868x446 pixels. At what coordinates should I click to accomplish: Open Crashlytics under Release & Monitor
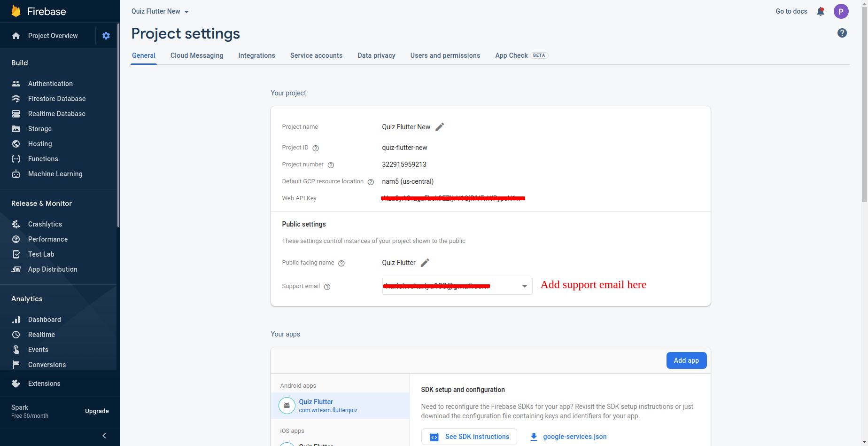point(45,224)
